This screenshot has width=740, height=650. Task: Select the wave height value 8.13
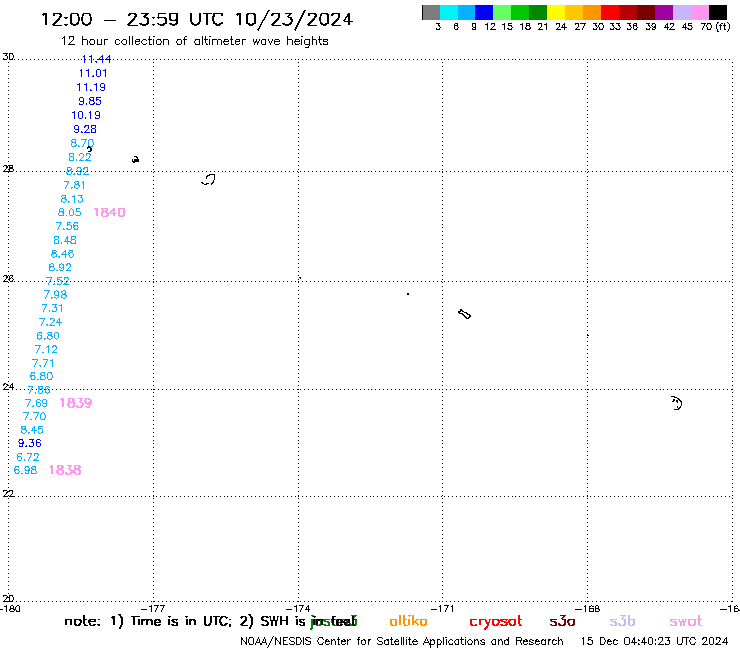(x=72, y=199)
